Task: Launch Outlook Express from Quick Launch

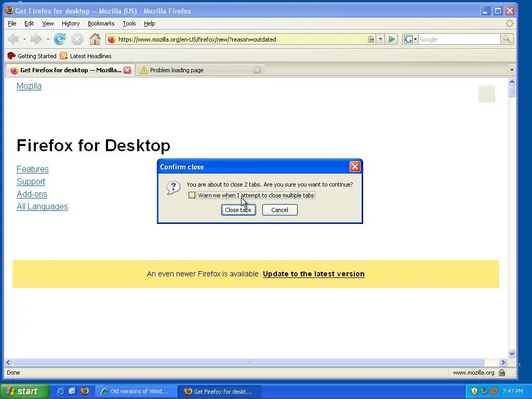Action: point(72,391)
